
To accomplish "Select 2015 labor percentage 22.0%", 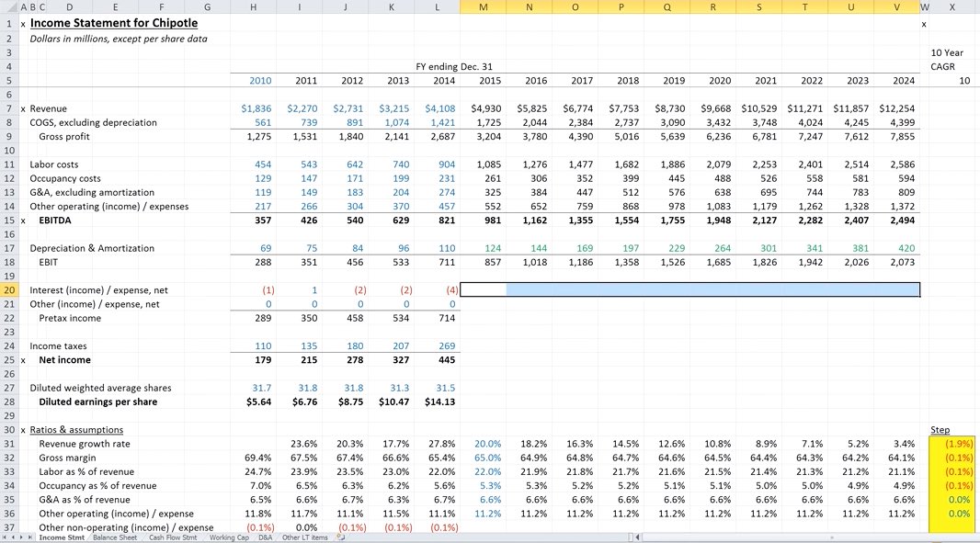I will point(487,471).
